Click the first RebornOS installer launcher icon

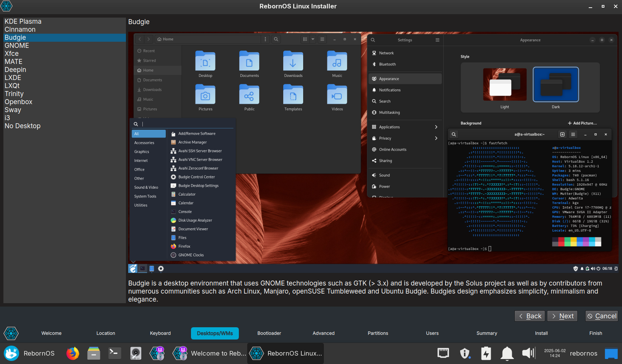click(x=157, y=353)
